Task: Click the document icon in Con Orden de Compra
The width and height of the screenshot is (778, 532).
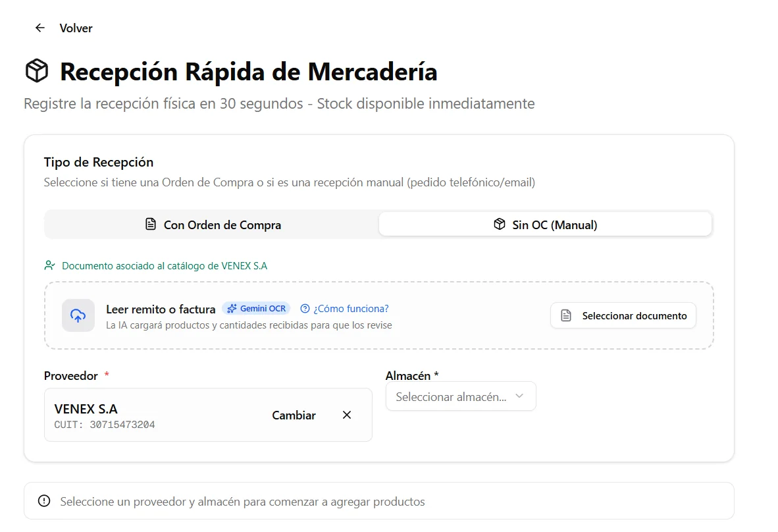Action: (x=151, y=225)
